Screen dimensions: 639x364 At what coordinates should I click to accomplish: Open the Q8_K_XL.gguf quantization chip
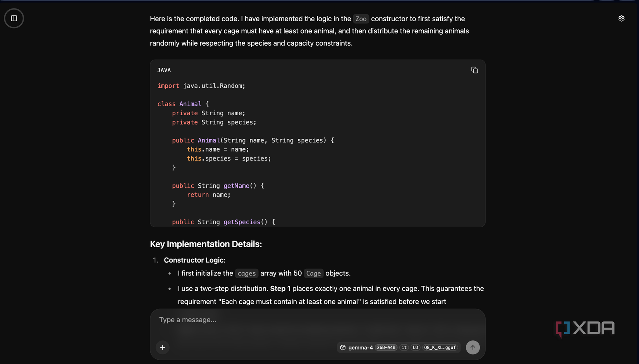[x=440, y=347]
